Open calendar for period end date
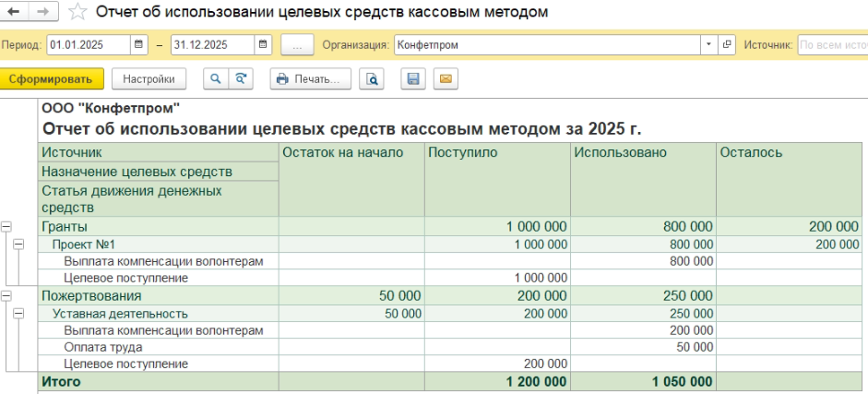This screenshot has width=868, height=394. tap(264, 44)
